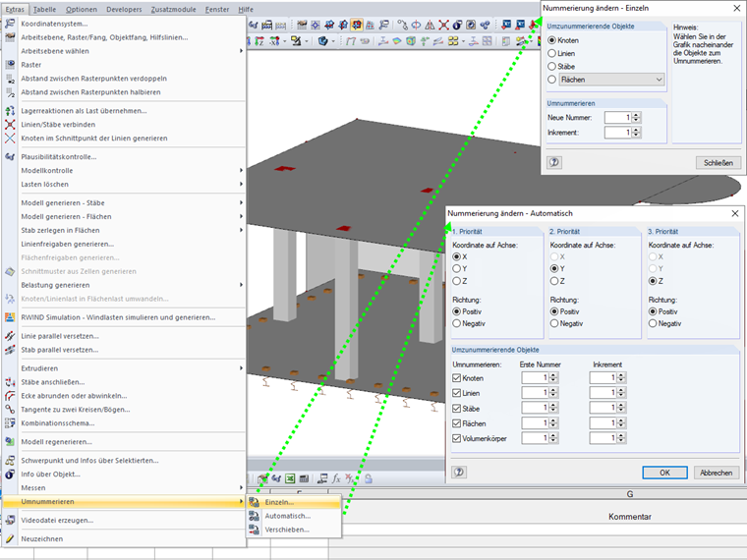The image size is (747, 560).
Task: Click the Automatisch submenu icon
Action: click(x=255, y=516)
